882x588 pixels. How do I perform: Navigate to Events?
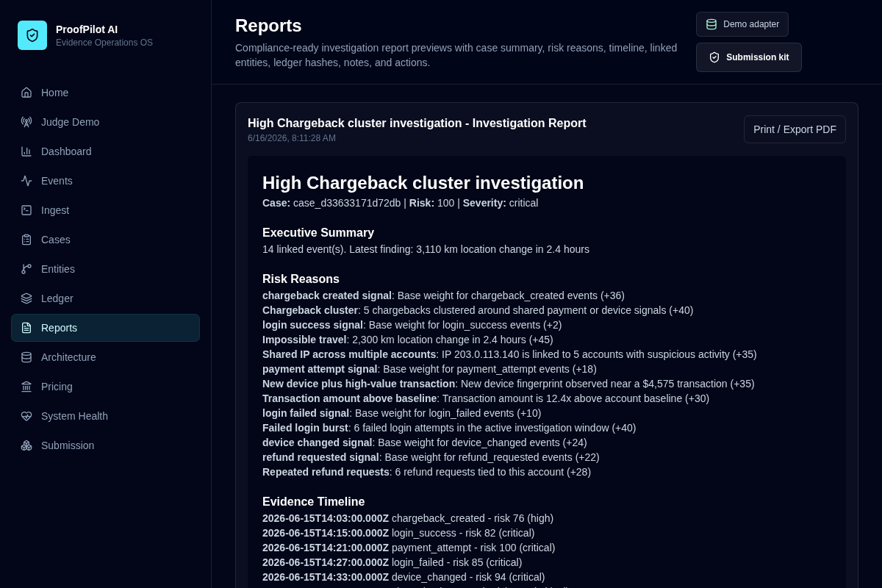pyautogui.click(x=105, y=181)
